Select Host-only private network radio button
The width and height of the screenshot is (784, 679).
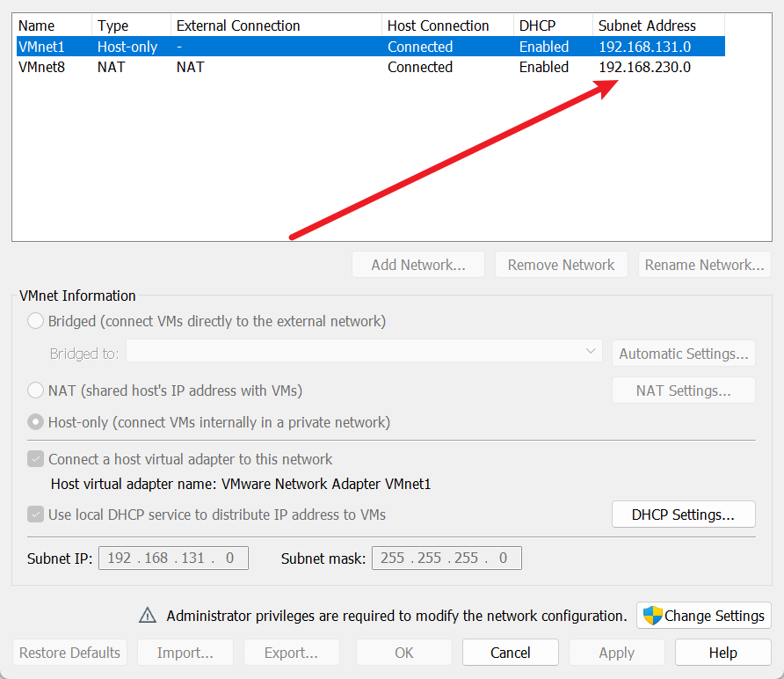(35, 422)
